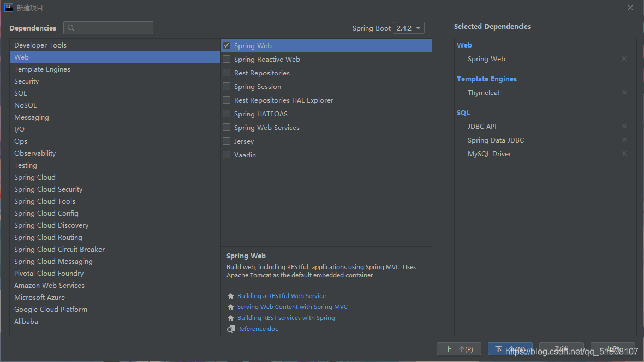Remove JDBC API from Selected Dependencies
Viewport: 644px width, 362px height.
(x=624, y=126)
